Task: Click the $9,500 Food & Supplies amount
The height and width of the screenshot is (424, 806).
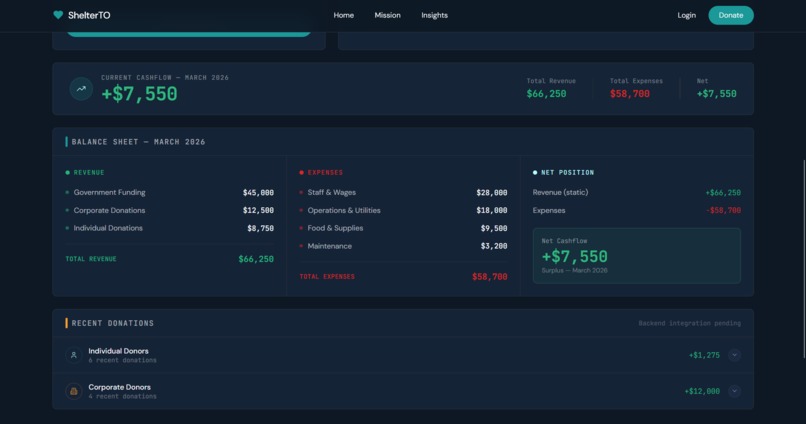Action: (494, 228)
